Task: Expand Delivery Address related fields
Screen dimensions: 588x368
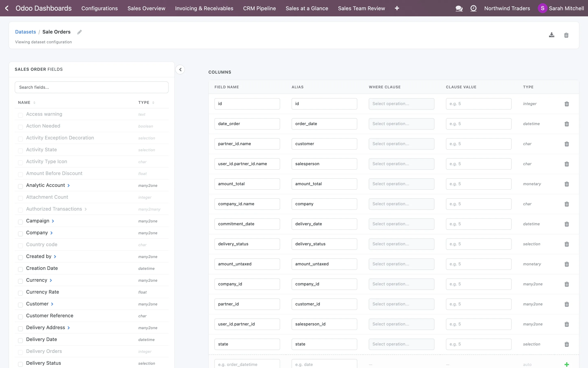Action: [x=69, y=328]
